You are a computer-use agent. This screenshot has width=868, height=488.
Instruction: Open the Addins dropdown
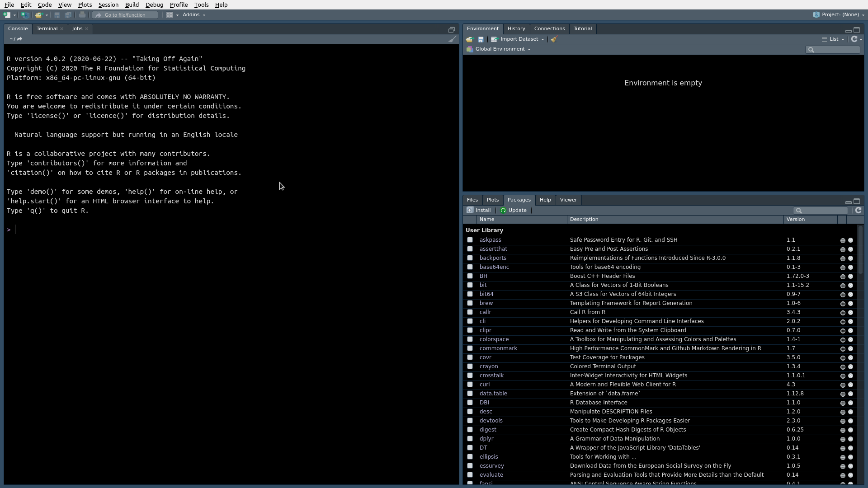coord(193,14)
